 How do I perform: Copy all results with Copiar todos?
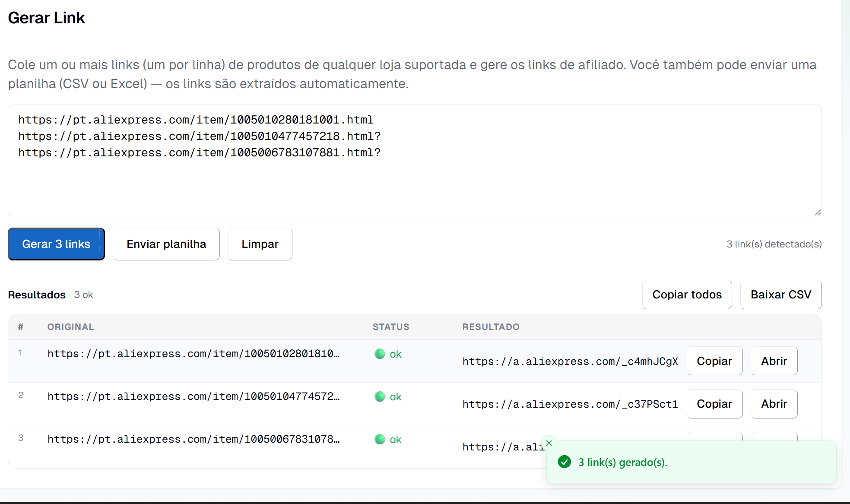687,295
